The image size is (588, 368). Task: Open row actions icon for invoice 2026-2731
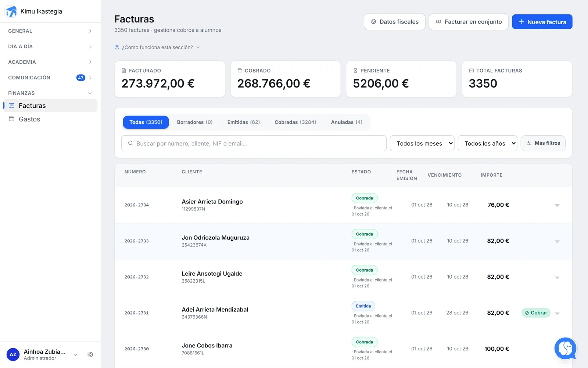point(557,313)
